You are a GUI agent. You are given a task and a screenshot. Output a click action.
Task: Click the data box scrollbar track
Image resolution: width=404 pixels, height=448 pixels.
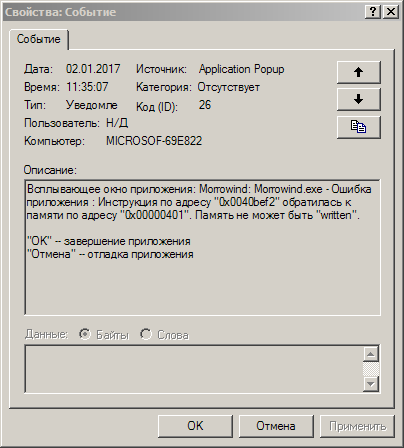click(371, 369)
